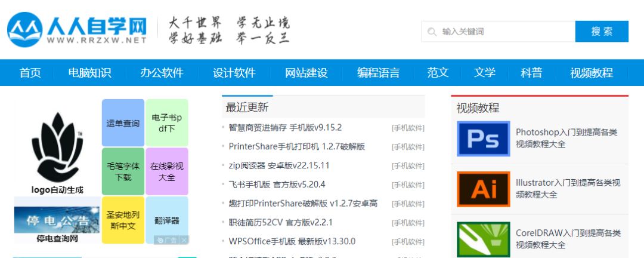Click the 在线影视大全 purple tile

(x=167, y=171)
